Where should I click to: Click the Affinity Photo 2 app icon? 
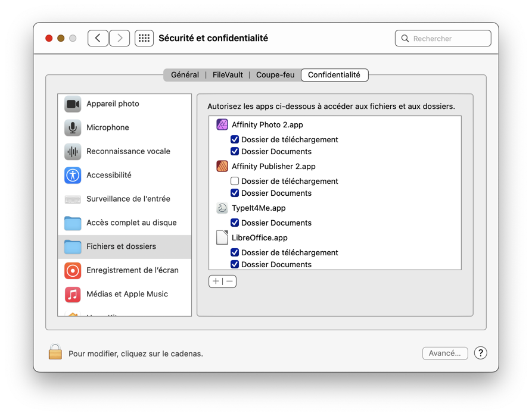coord(222,125)
